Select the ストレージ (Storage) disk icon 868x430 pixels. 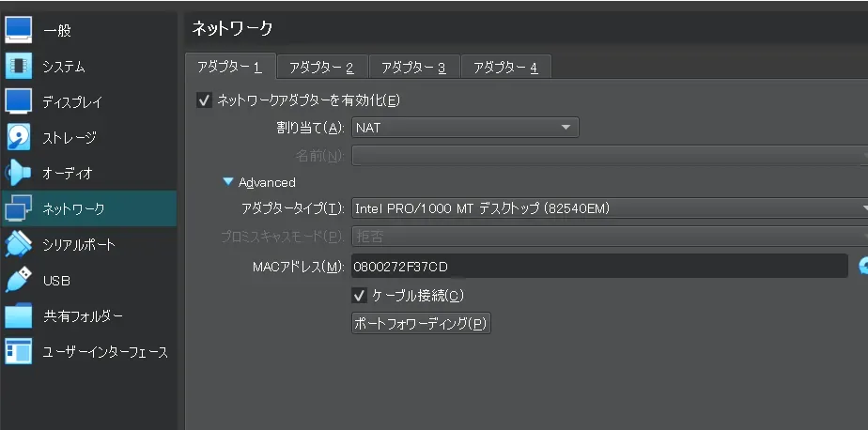pos(19,137)
